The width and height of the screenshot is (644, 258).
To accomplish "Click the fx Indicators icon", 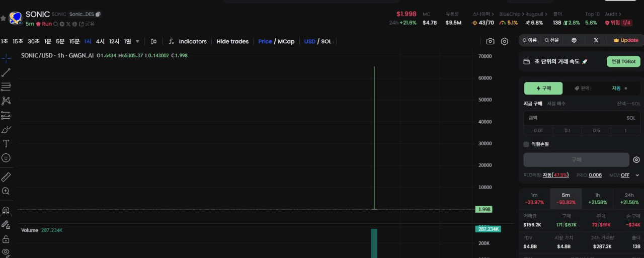I will (171, 41).
